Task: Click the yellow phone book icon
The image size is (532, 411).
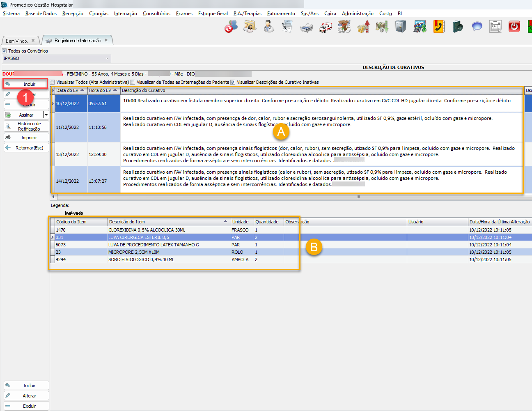Action: 439,27
